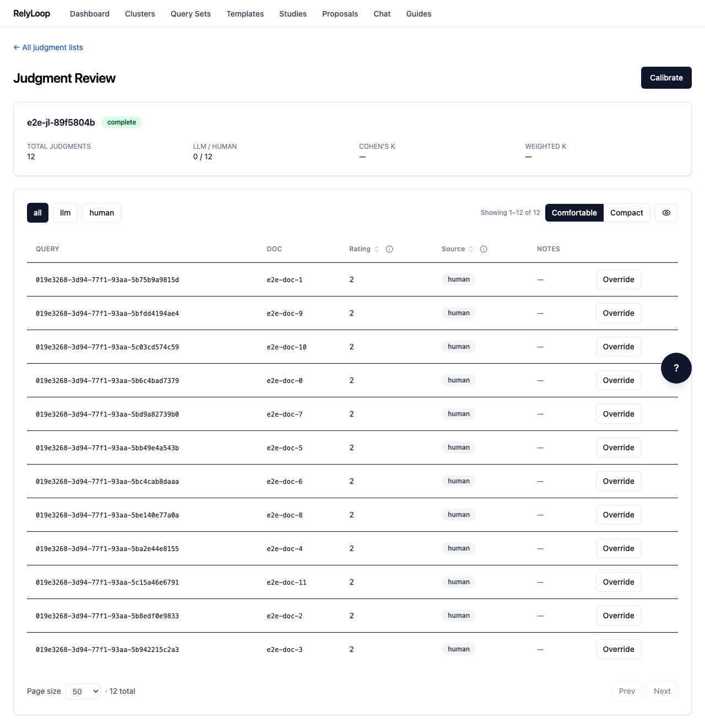Open the Page size dropdown
This screenshot has height=728, width=705.
point(83,691)
